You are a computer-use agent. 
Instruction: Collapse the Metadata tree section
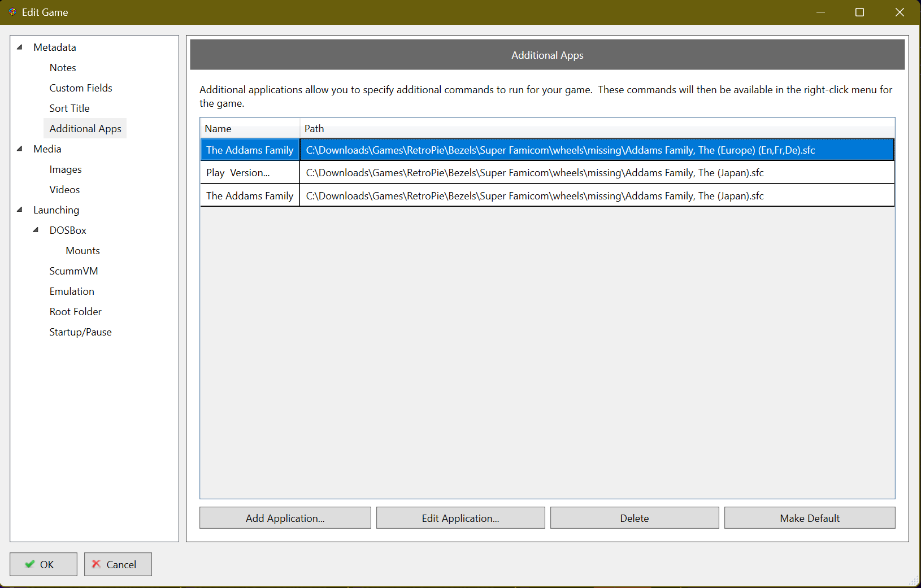tap(20, 47)
